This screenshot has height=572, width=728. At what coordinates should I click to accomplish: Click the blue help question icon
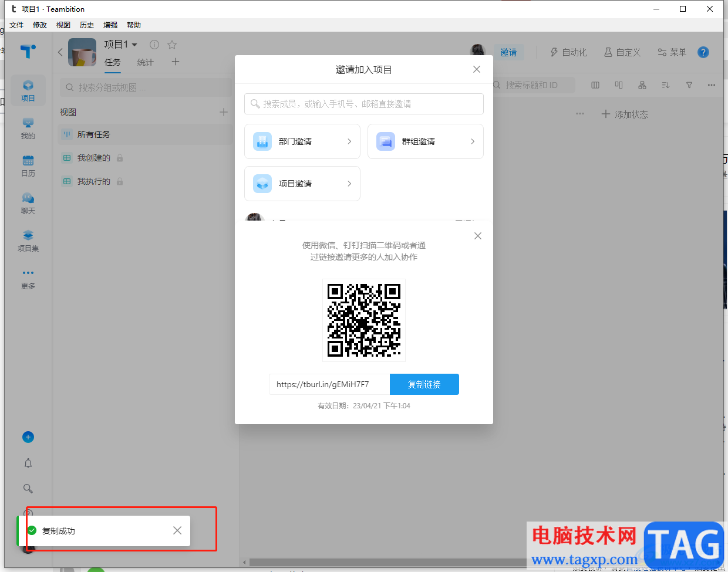(x=703, y=52)
